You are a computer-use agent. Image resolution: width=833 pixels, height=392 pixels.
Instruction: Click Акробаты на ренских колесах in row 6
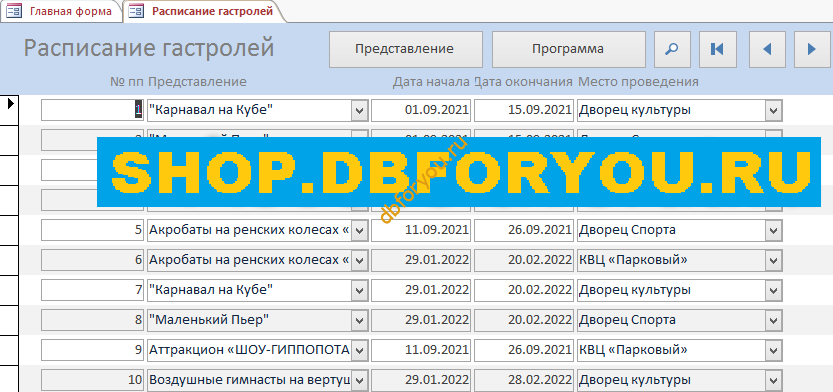tap(249, 260)
